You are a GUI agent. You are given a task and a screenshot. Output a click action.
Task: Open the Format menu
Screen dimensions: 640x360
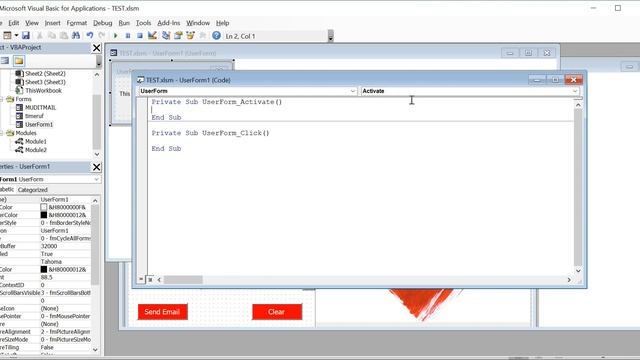[x=77, y=23]
